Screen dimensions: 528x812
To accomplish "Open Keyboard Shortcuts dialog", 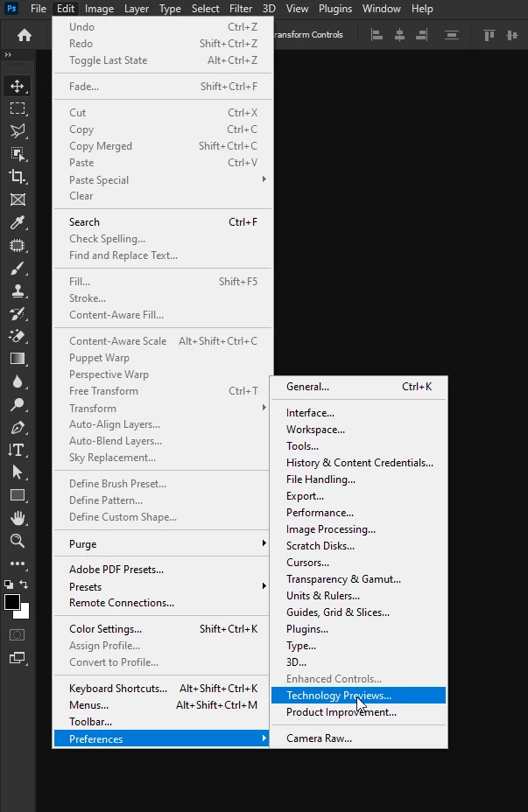I will [x=163, y=689].
